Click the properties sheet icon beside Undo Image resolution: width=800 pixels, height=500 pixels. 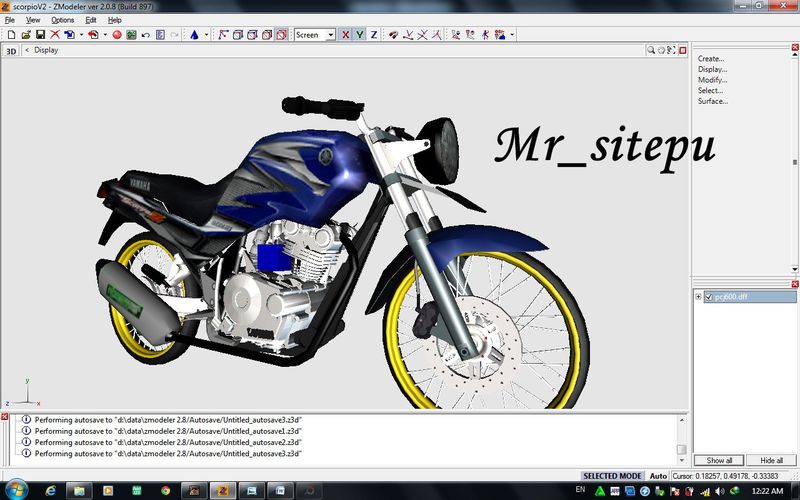pos(160,35)
